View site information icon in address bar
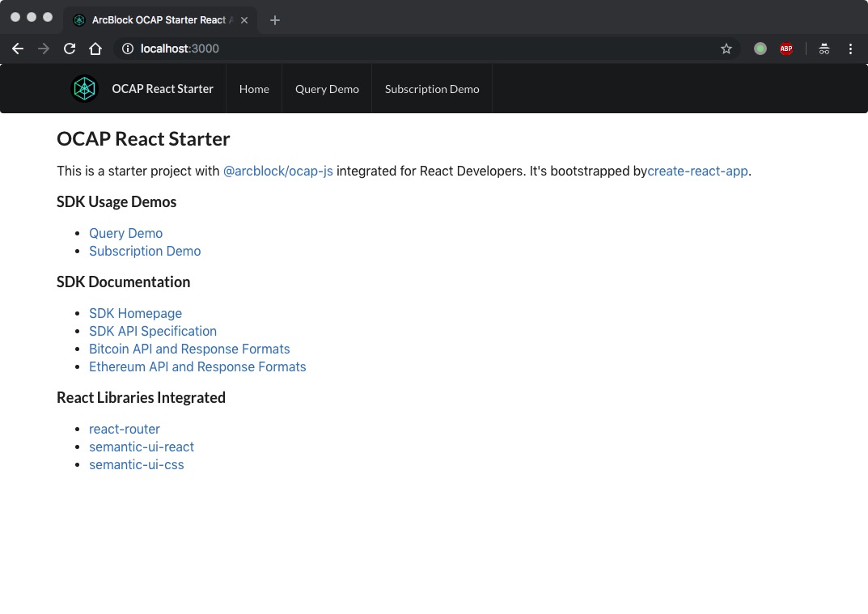Image resolution: width=868 pixels, height=614 pixels. coord(128,49)
